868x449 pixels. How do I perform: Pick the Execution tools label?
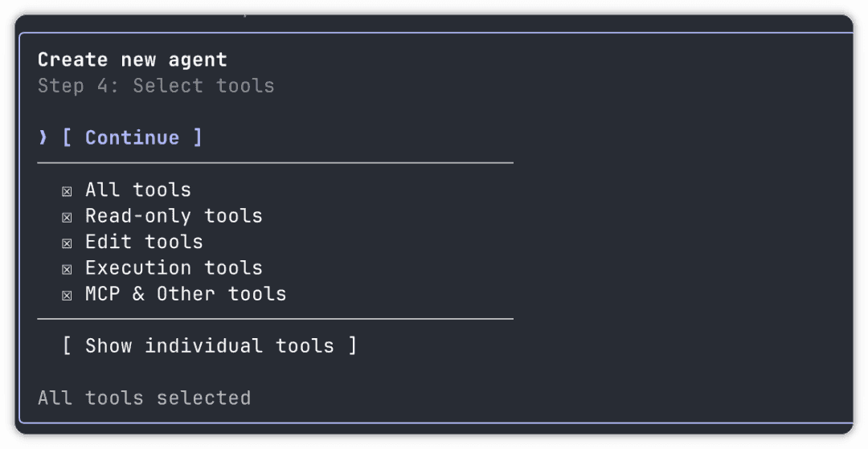[x=174, y=268]
